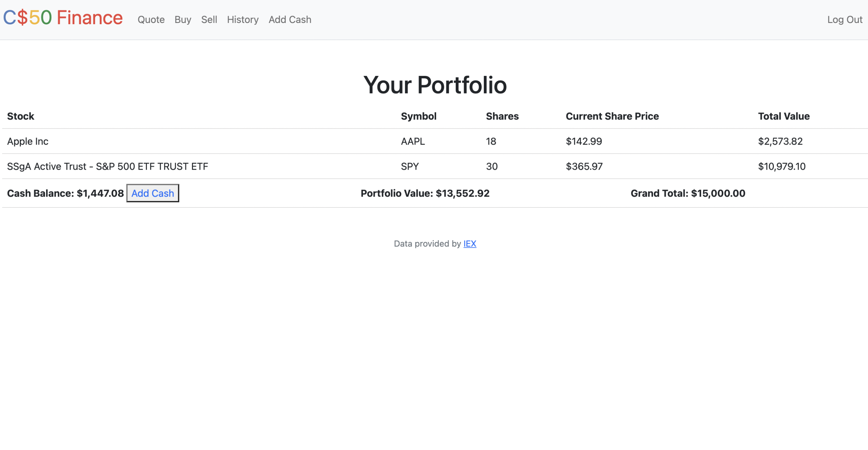Click the C$50 Finance logo

63,18
